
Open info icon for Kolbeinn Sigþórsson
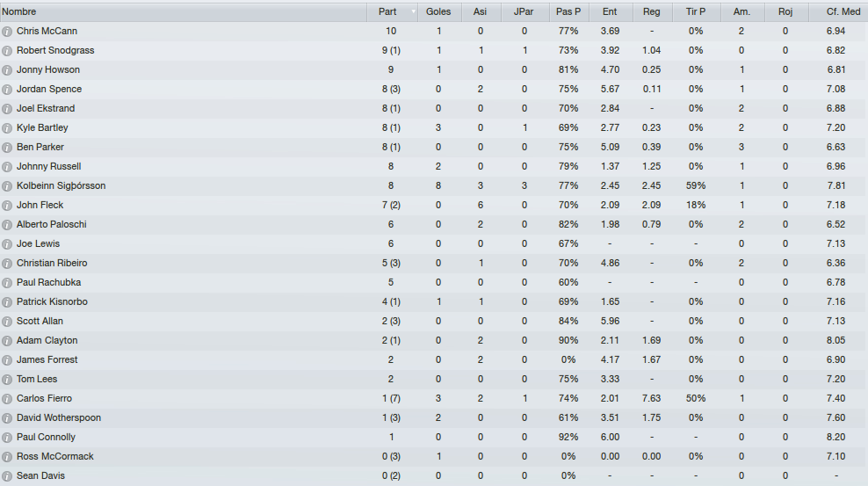click(7, 186)
